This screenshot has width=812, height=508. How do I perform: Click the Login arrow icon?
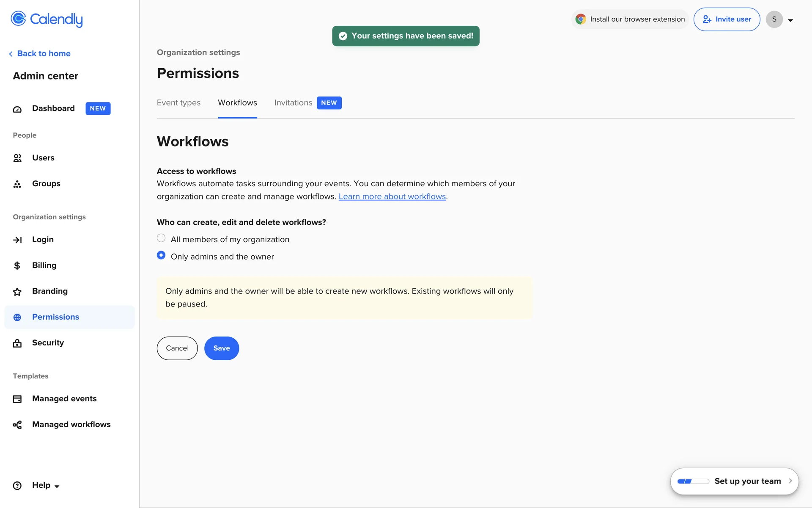point(17,240)
